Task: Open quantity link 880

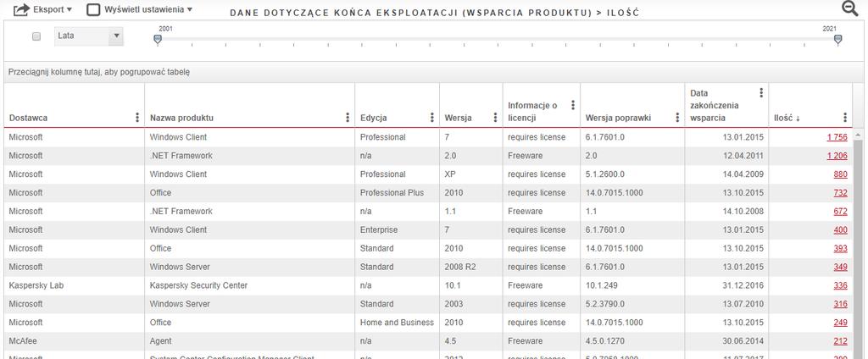Action: coord(840,174)
